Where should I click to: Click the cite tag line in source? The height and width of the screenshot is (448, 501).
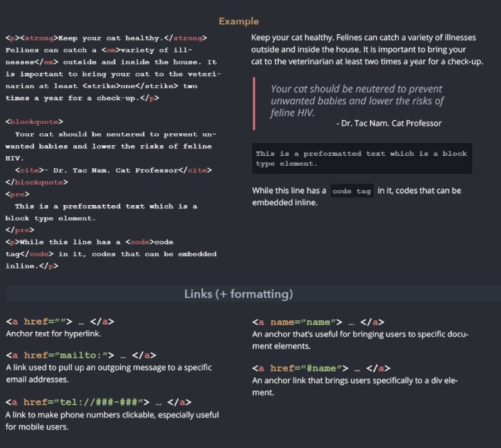(x=113, y=170)
